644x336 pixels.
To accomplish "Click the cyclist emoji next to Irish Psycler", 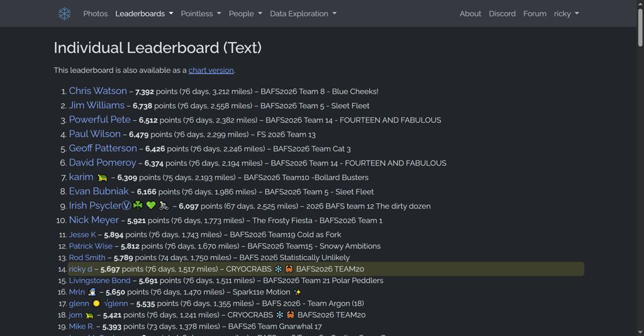I will [164, 206].
